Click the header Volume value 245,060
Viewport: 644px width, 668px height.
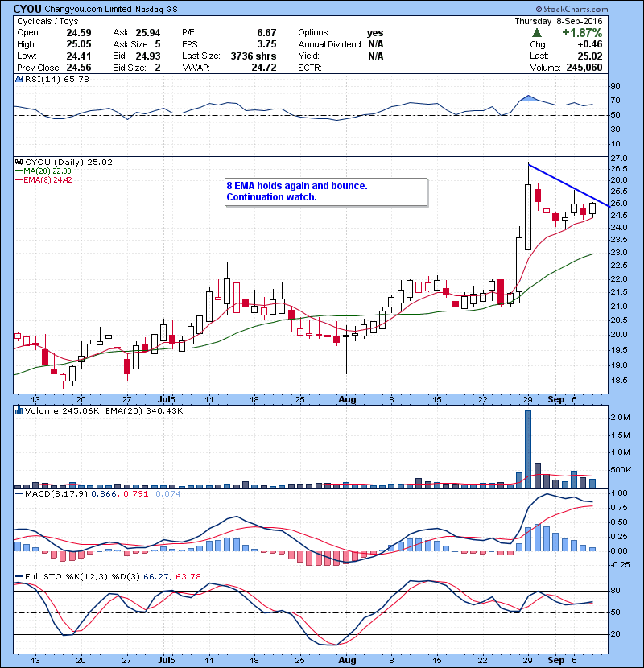tap(584, 68)
